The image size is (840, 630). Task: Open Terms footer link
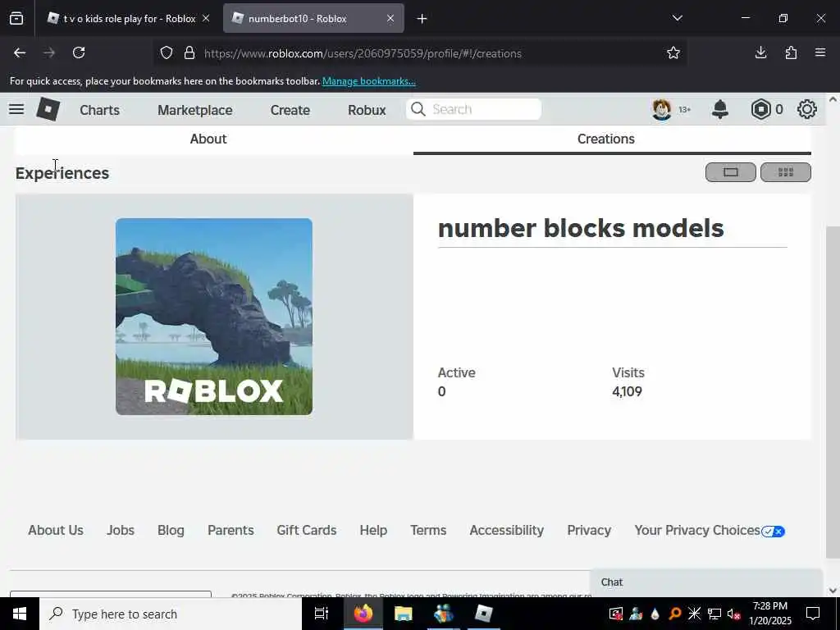tap(428, 530)
